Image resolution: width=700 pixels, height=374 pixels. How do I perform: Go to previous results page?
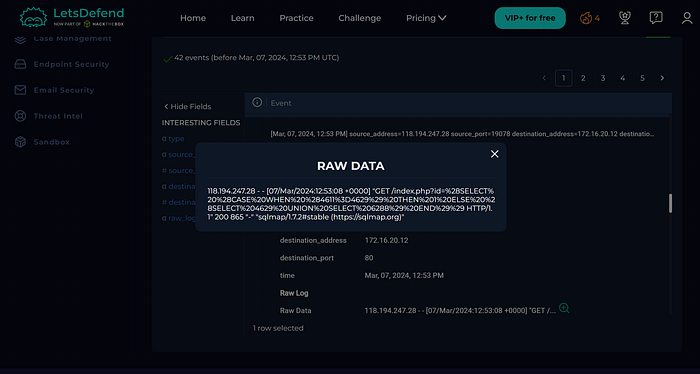(544, 78)
